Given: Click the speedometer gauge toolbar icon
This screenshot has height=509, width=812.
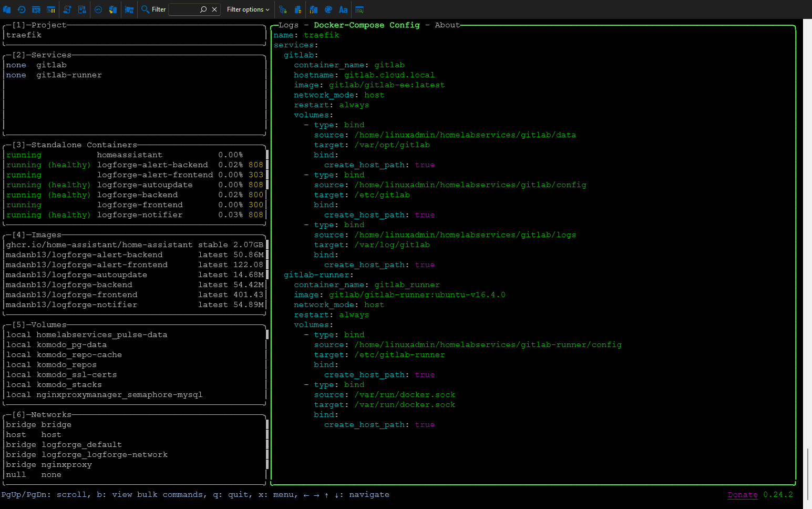Looking at the screenshot, I should click(x=98, y=9).
